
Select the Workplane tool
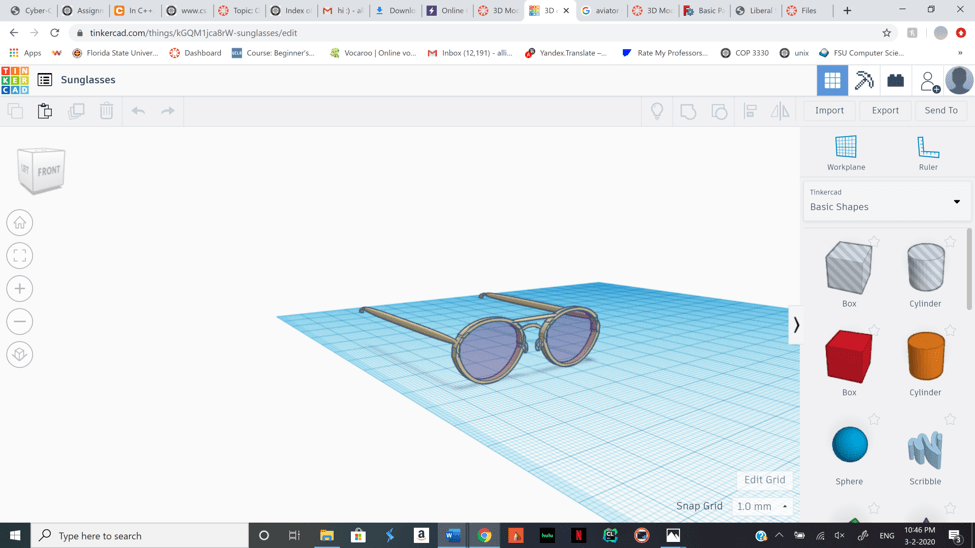coord(845,152)
